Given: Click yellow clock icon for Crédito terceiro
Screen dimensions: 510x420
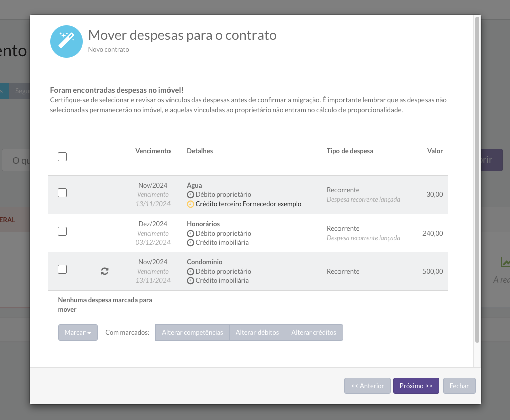Looking at the screenshot, I should [190, 204].
